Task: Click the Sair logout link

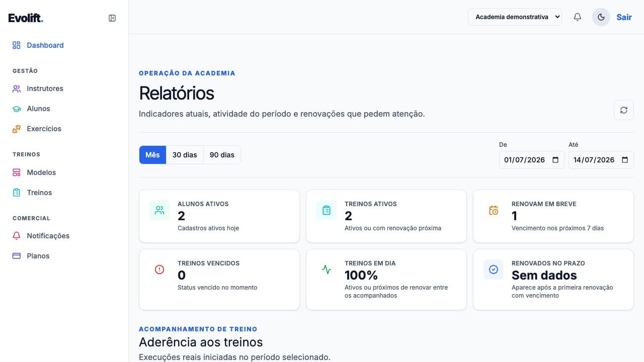Action: coord(624,17)
